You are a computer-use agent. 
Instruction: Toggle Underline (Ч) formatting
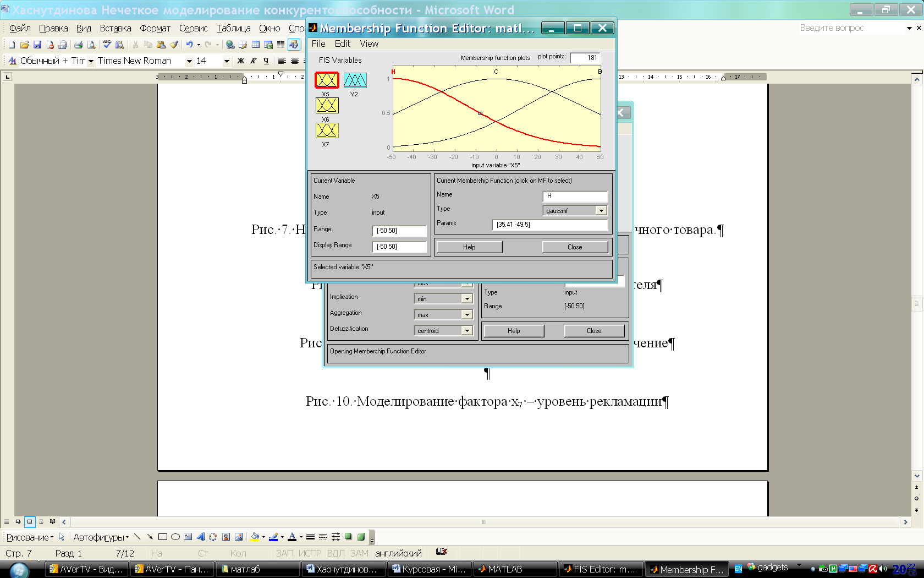[x=266, y=61]
